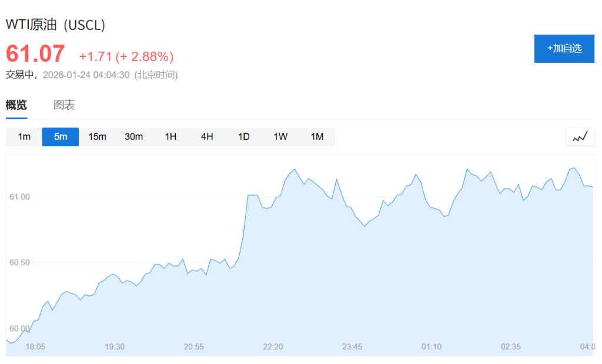Select the 1M monthly interval

click(317, 137)
